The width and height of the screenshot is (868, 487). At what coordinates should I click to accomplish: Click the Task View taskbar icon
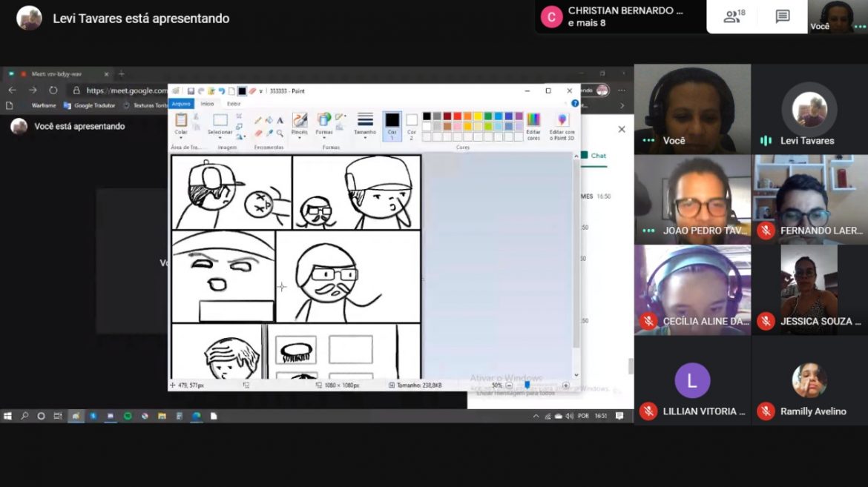(x=58, y=416)
